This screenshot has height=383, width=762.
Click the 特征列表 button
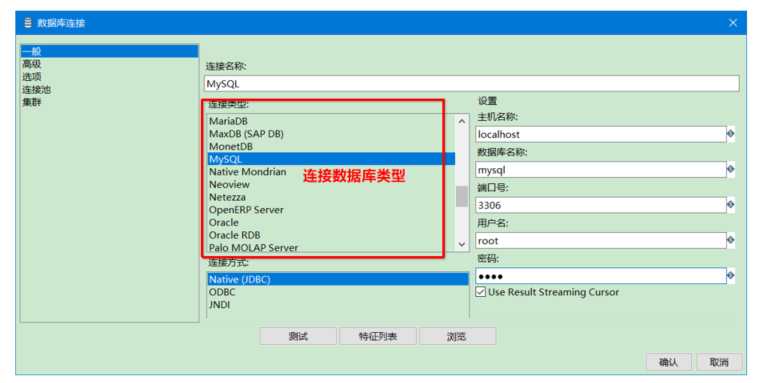pyautogui.click(x=378, y=336)
